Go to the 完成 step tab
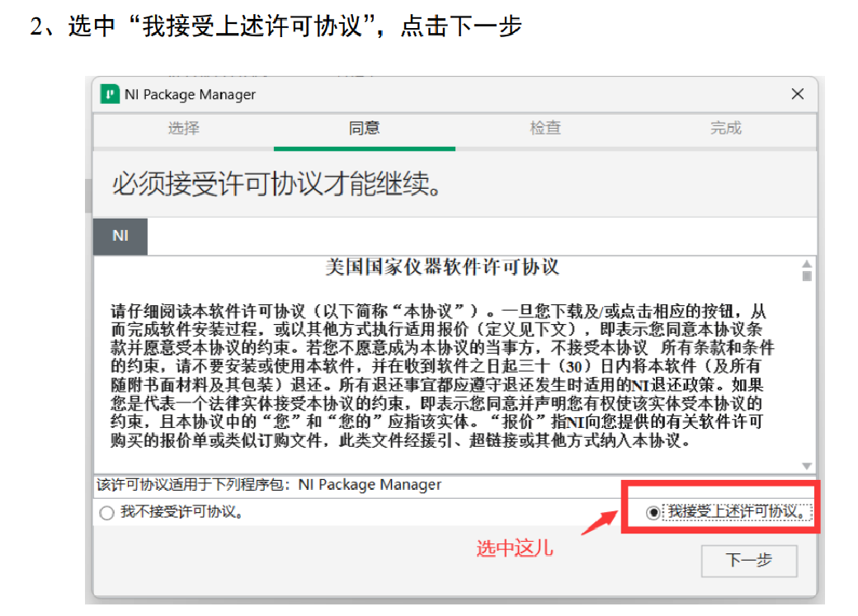Screen dimensions: 858x616 725,129
